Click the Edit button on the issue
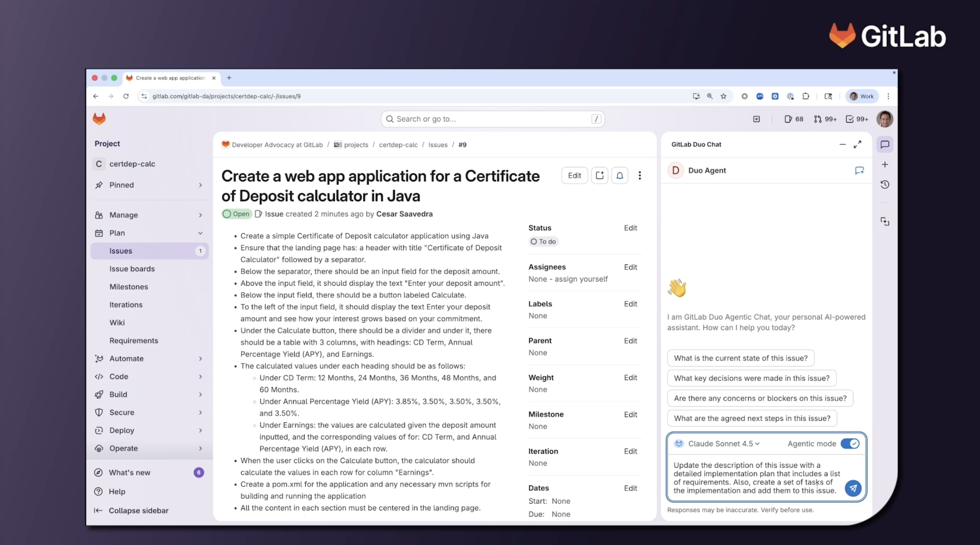The height and width of the screenshot is (545, 980). [574, 175]
